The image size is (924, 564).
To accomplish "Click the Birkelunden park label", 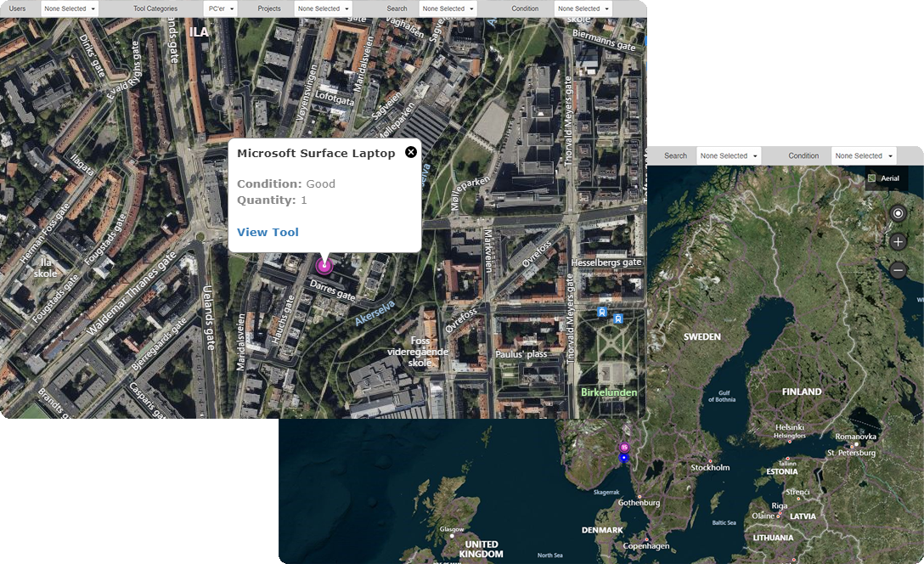I will click(x=609, y=392).
